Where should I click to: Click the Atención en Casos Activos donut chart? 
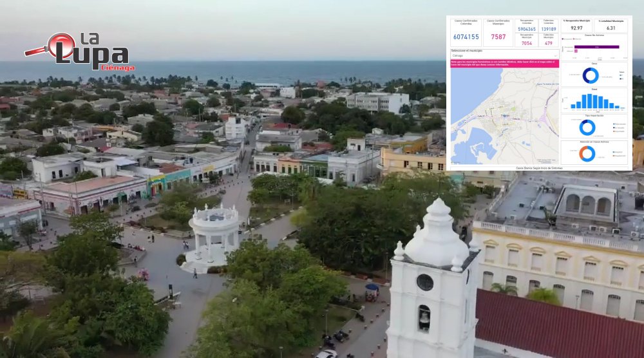click(587, 153)
